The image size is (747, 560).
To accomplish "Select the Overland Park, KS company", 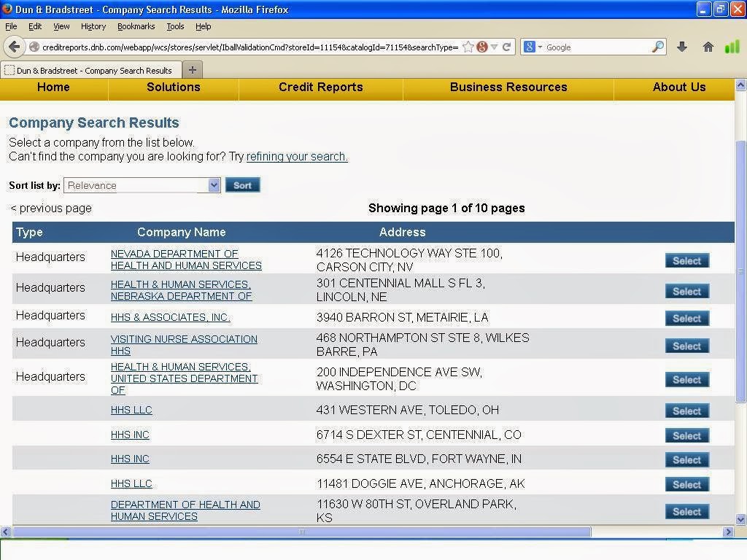I will pyautogui.click(x=687, y=511).
